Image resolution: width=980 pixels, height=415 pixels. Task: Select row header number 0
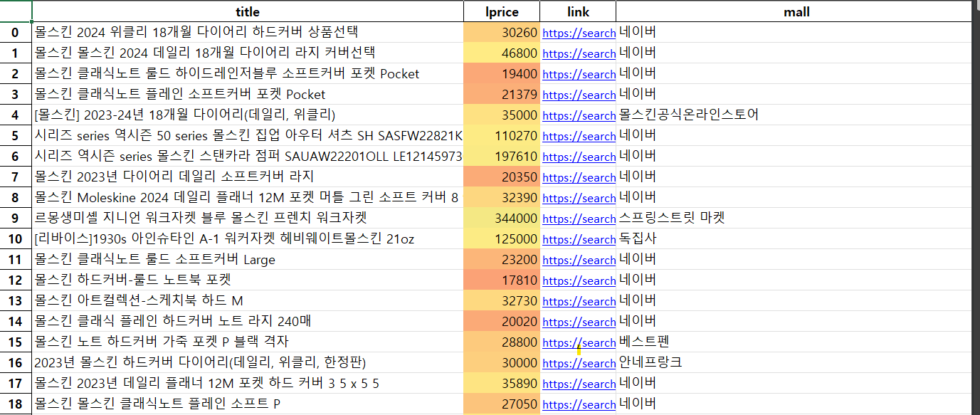coord(14,32)
